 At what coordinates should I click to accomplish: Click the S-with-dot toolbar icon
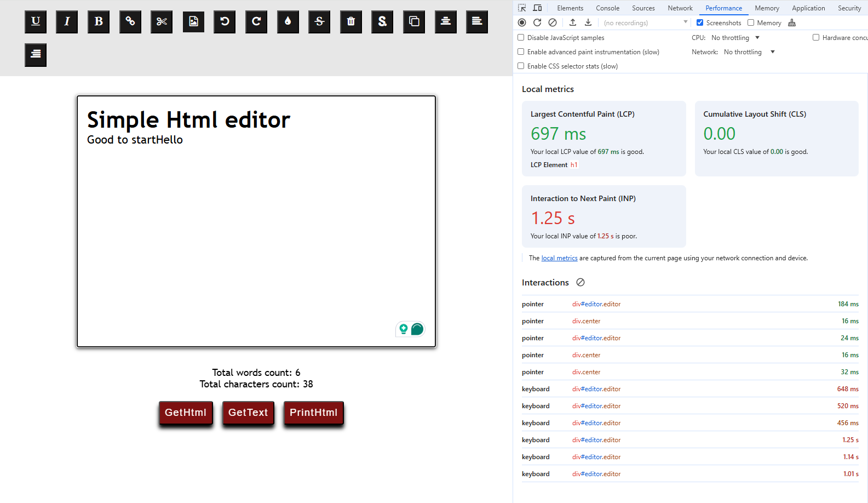click(382, 21)
